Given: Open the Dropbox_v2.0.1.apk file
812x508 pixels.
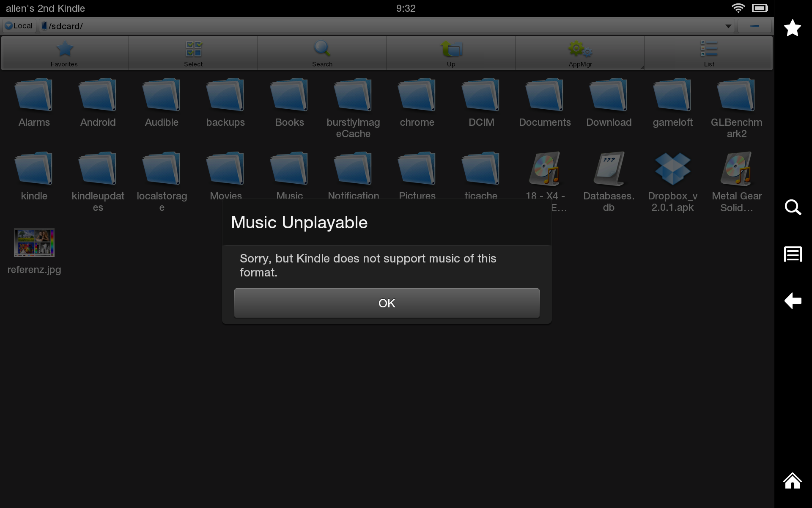Looking at the screenshot, I should coord(672,182).
